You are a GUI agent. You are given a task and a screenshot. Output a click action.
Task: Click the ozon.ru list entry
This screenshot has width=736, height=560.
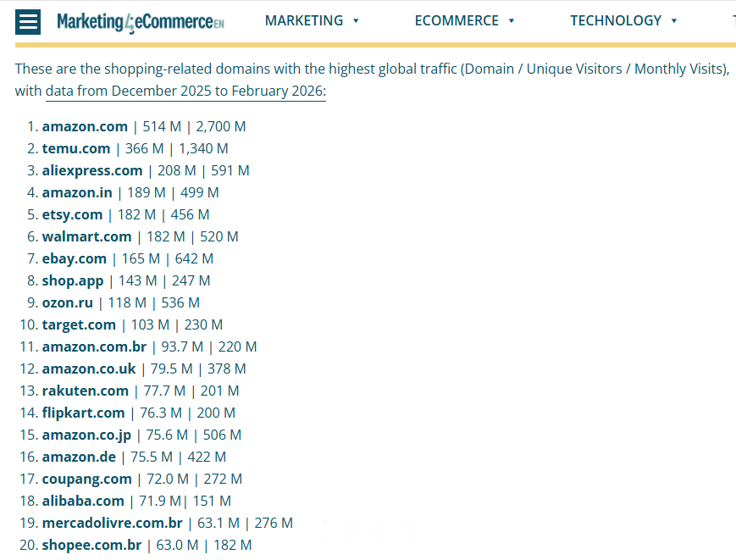120,303
